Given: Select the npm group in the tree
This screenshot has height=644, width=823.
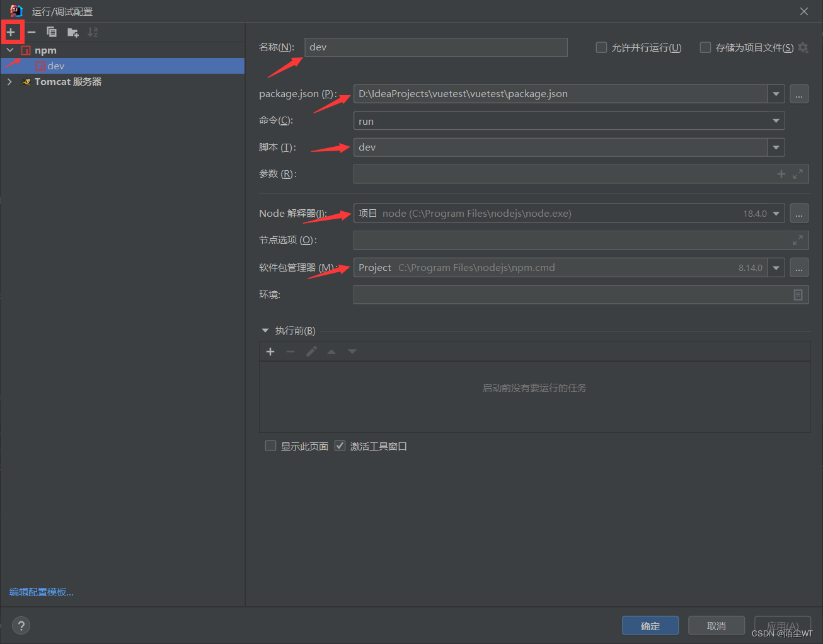Looking at the screenshot, I should pyautogui.click(x=45, y=50).
